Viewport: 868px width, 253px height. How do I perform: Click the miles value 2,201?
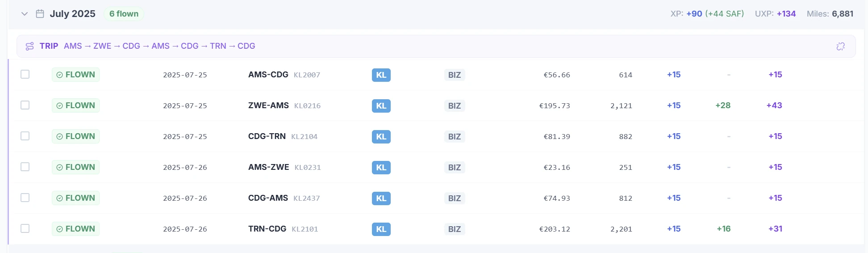[x=621, y=229]
